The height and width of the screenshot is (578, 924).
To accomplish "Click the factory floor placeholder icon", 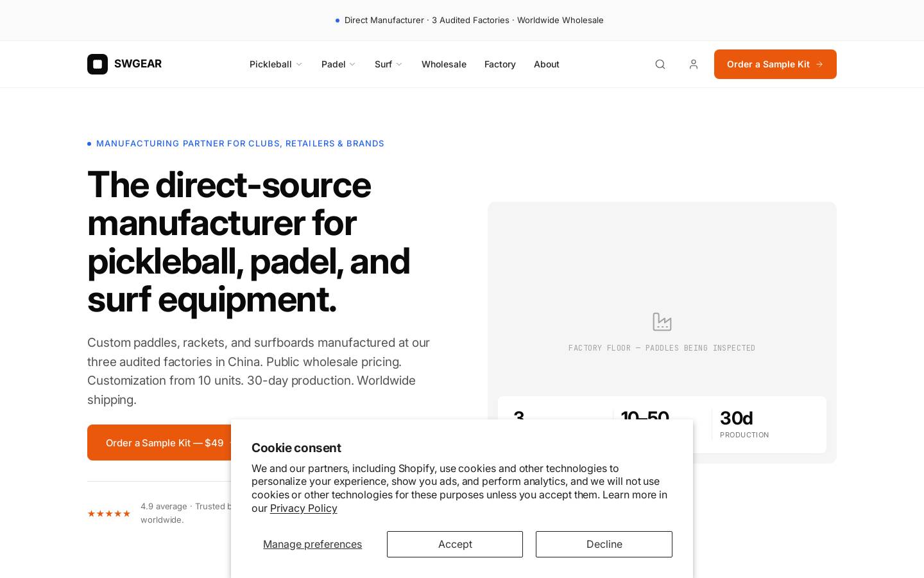I will [x=662, y=322].
